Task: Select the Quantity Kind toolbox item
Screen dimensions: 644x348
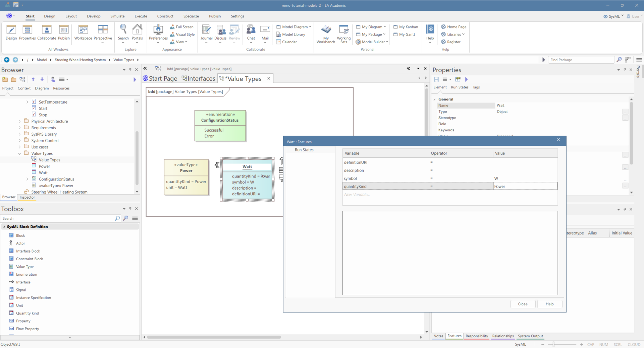Action: click(27, 313)
